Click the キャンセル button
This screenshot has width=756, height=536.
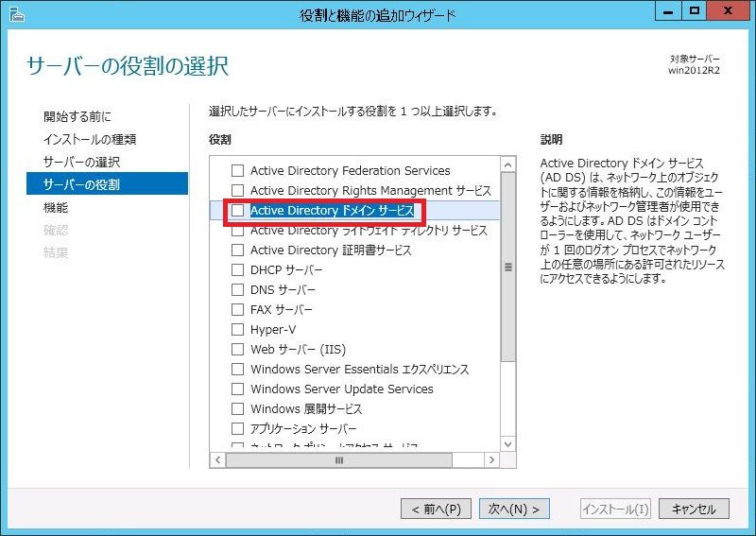(694, 509)
